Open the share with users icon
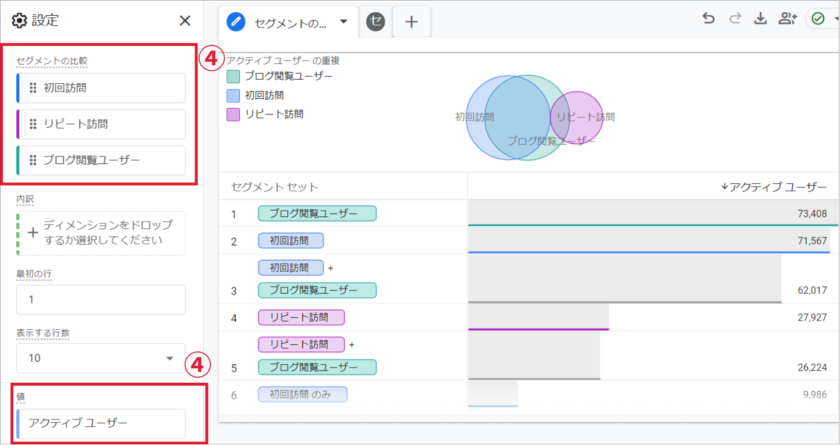Viewport: 840px width, 445px height. 787,19
